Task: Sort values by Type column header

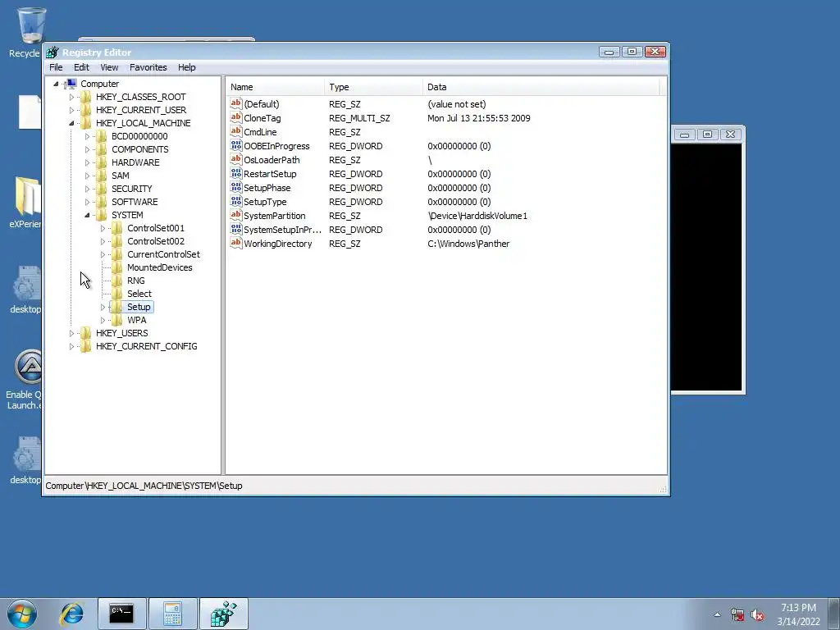Action: pos(373,87)
